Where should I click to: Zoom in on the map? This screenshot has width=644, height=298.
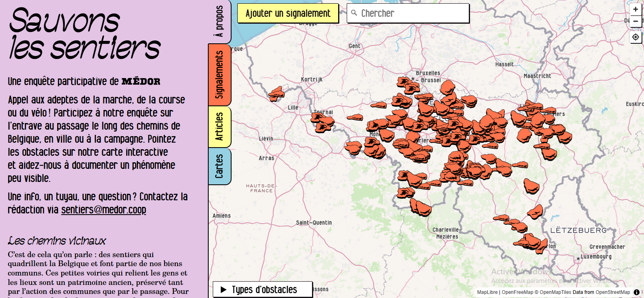coord(635,9)
